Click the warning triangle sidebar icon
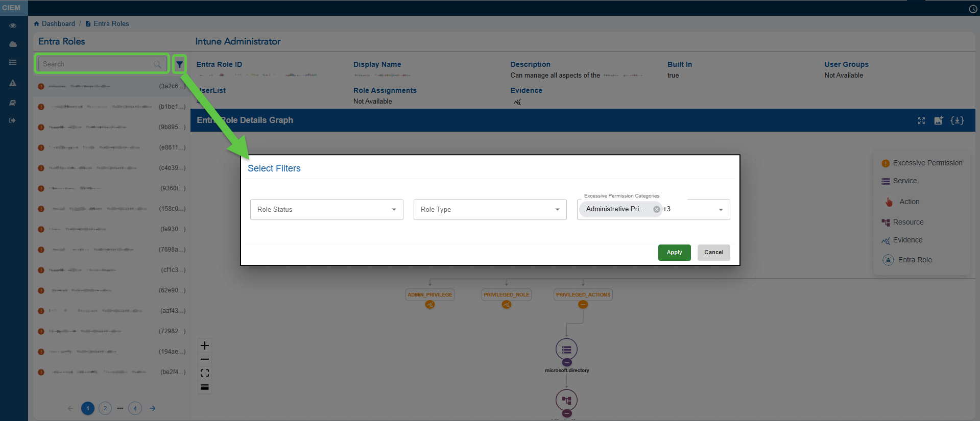Image resolution: width=980 pixels, height=421 pixels. tap(13, 83)
